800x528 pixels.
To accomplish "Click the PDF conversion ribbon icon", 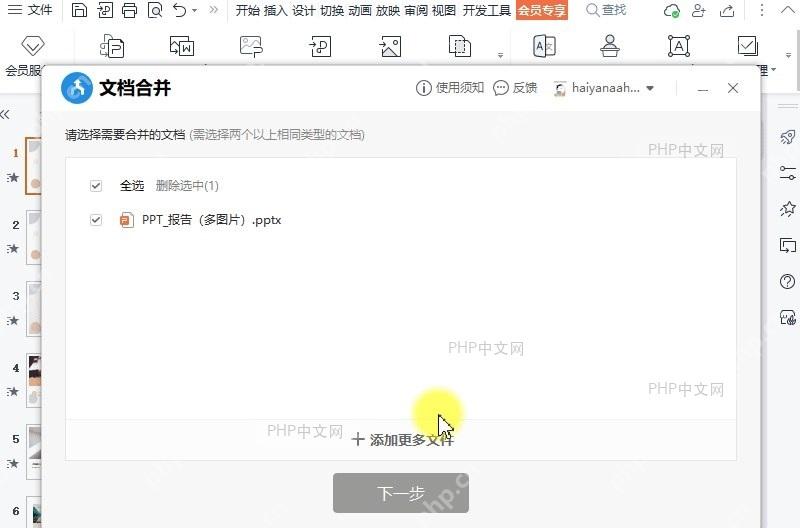I will [112, 46].
